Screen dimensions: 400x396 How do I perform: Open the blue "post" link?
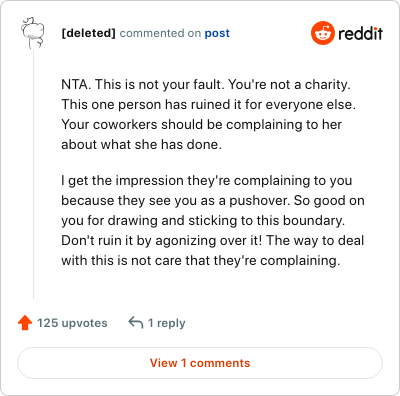pos(217,33)
